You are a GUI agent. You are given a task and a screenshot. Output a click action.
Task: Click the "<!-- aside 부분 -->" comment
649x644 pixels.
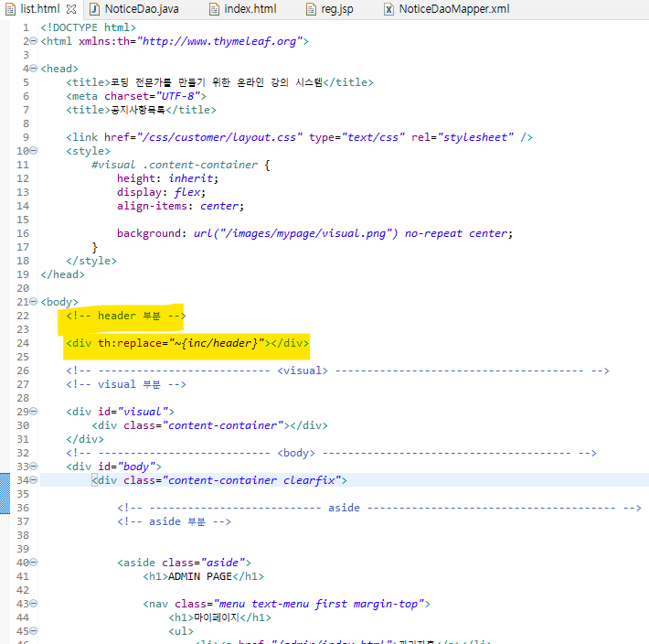pyautogui.click(x=174, y=521)
